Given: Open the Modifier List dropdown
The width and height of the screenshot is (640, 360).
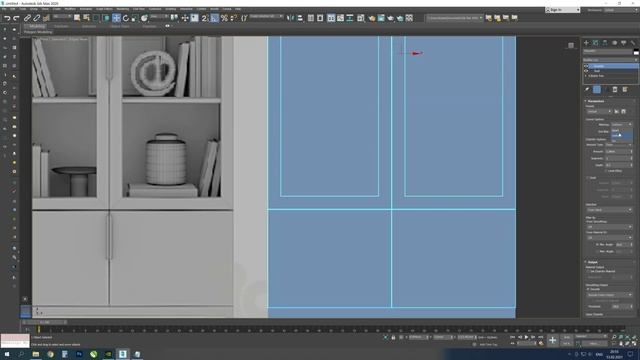Looking at the screenshot, I should coord(610,60).
